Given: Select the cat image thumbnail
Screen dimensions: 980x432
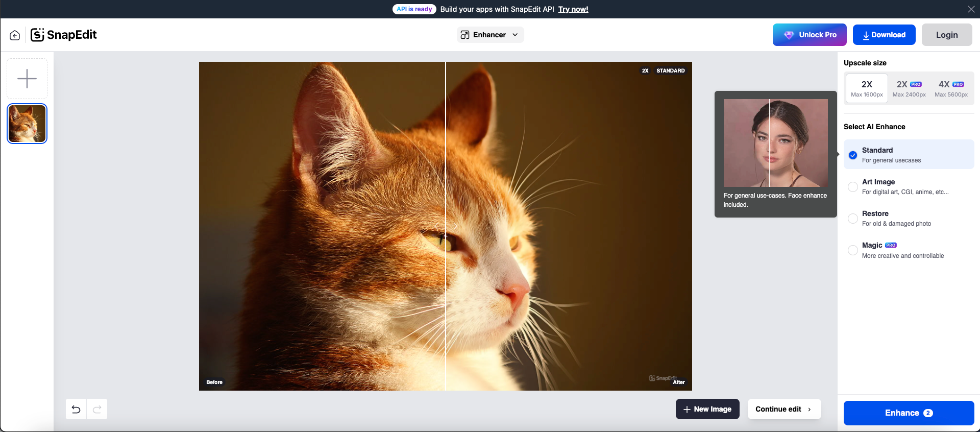Looking at the screenshot, I should point(27,124).
